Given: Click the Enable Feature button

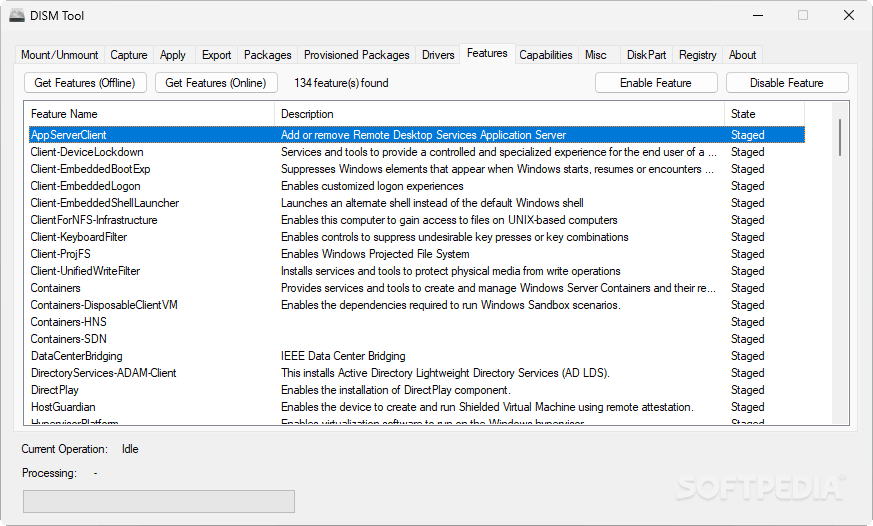Looking at the screenshot, I should (656, 83).
